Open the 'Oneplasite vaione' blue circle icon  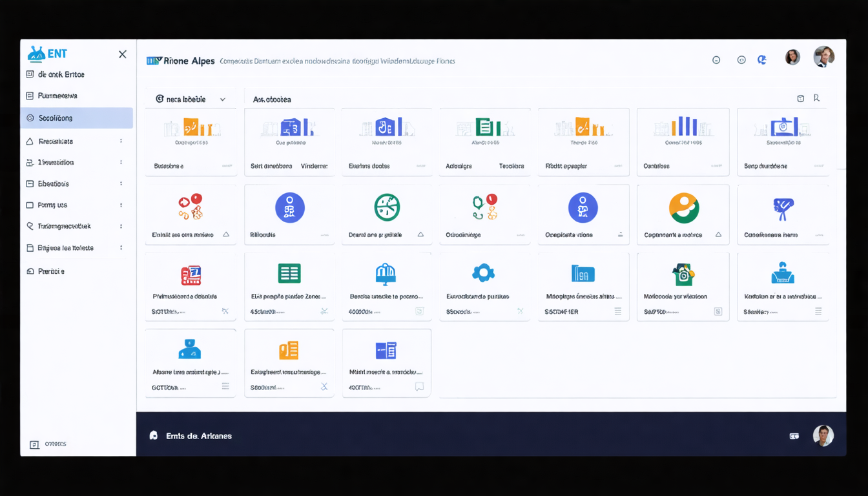(583, 207)
